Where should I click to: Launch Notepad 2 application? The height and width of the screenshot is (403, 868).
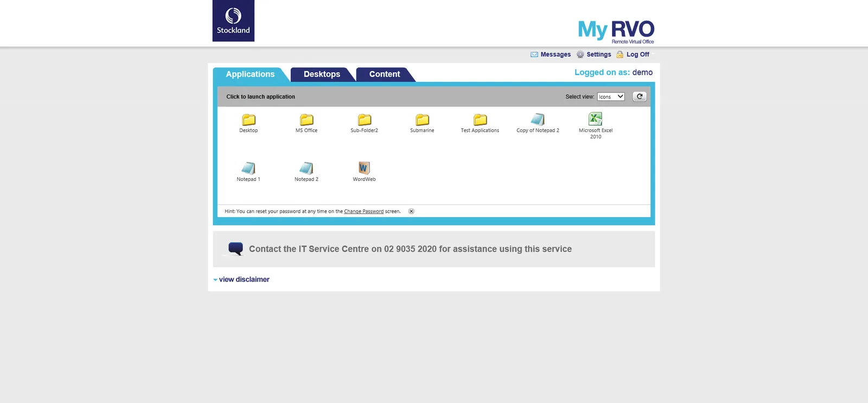[307, 168]
